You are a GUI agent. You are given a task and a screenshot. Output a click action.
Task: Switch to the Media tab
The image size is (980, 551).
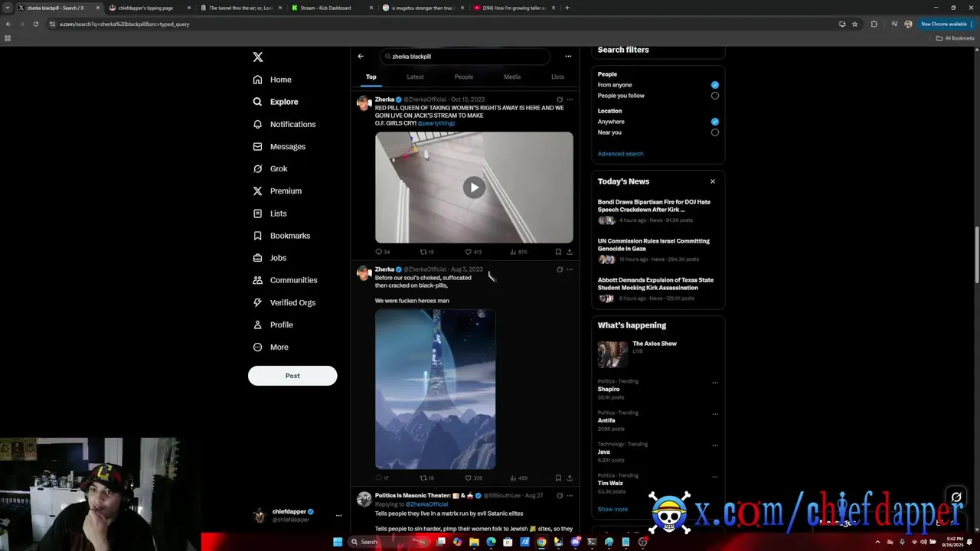pos(512,77)
